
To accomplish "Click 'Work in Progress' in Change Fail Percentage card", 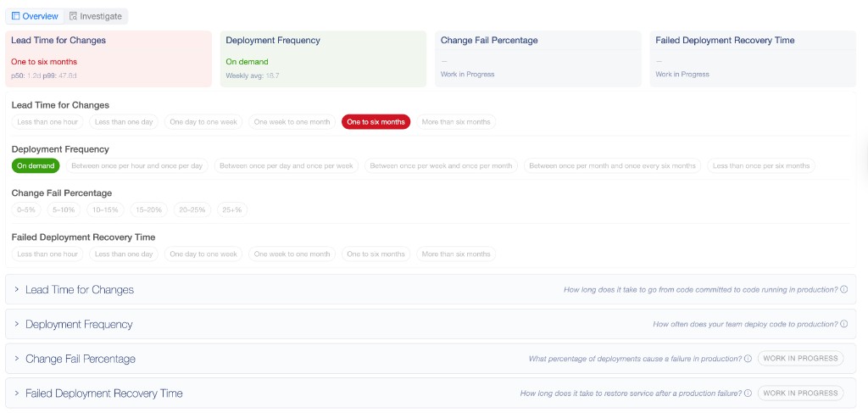I will point(468,74).
